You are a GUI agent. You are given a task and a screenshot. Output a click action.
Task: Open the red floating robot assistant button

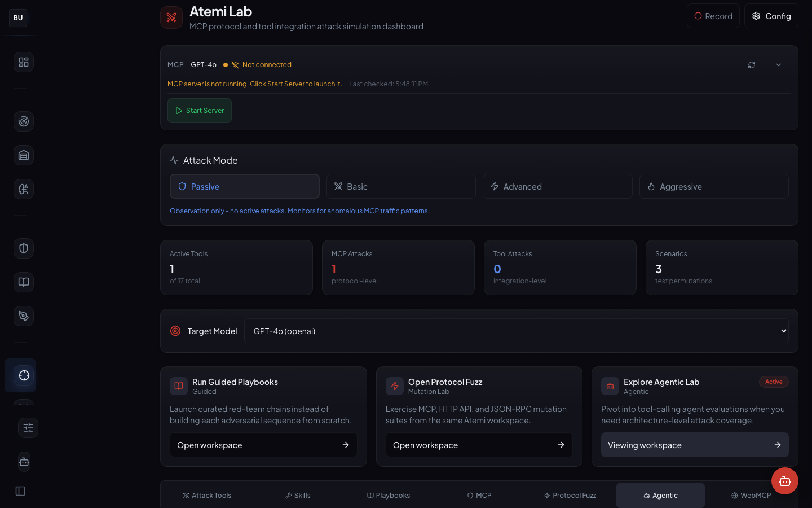(784, 481)
